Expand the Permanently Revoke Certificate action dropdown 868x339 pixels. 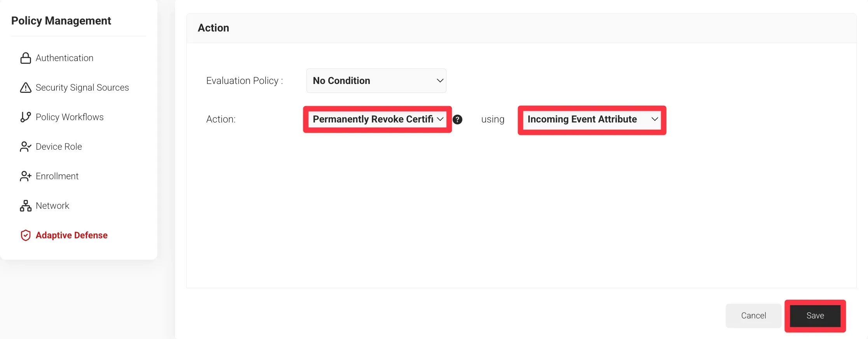pos(377,119)
